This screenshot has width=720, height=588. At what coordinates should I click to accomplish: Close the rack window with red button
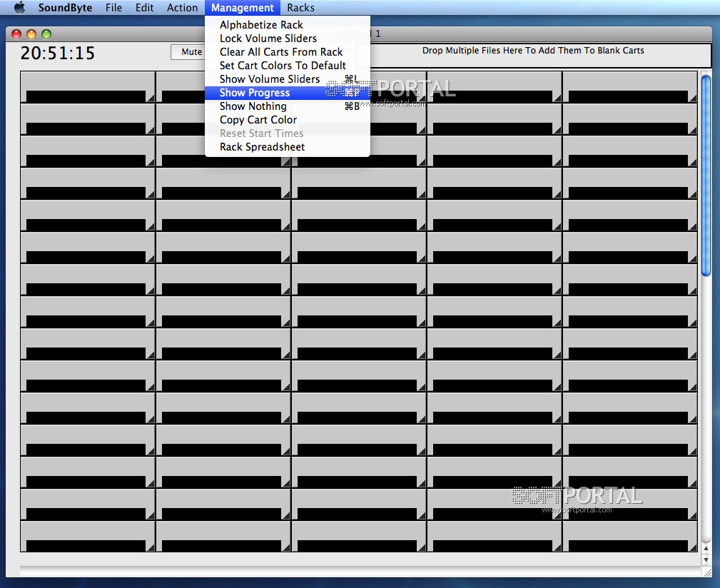(x=16, y=34)
